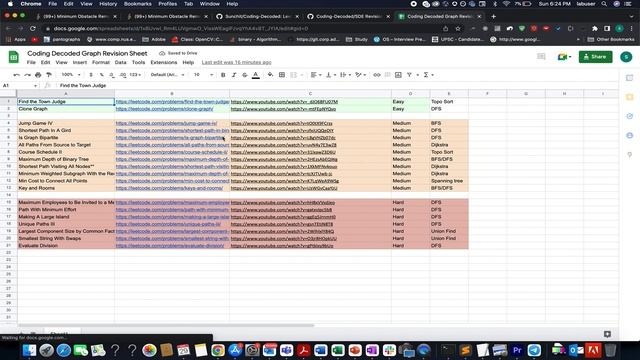This screenshot has height=360, width=640.
Task: Open the File menu in Sheets
Action: (31, 62)
